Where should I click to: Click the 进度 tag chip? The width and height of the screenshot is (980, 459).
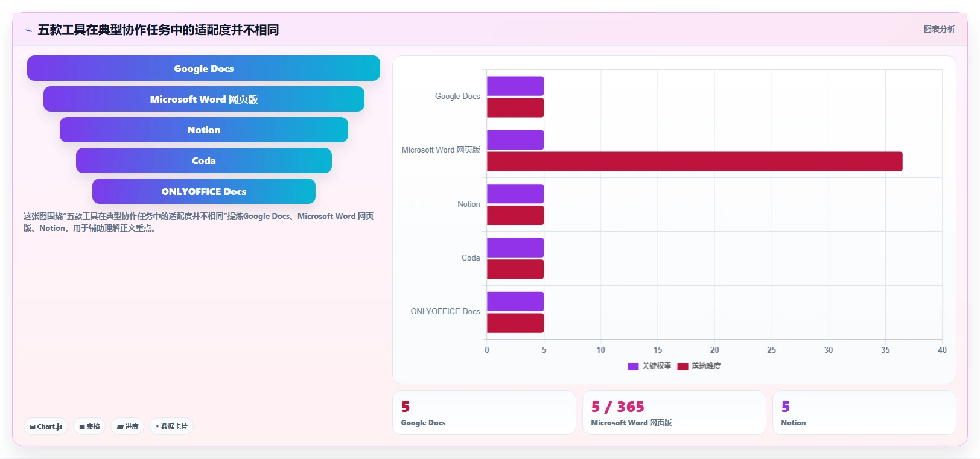pos(127,426)
